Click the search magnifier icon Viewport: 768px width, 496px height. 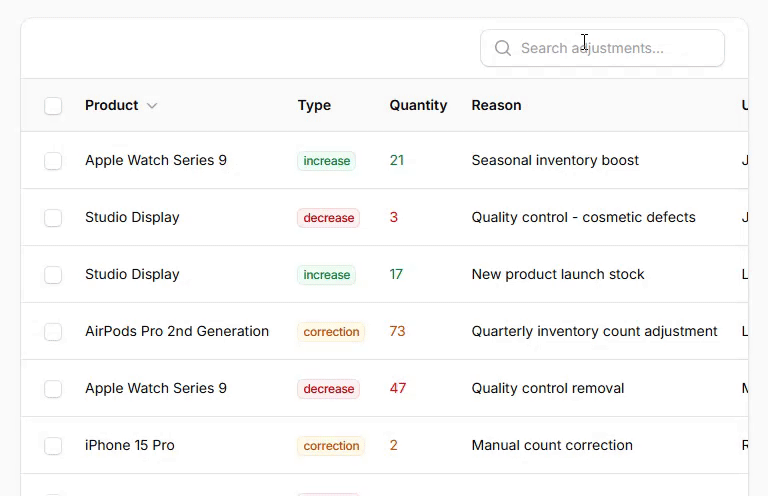[x=503, y=48]
